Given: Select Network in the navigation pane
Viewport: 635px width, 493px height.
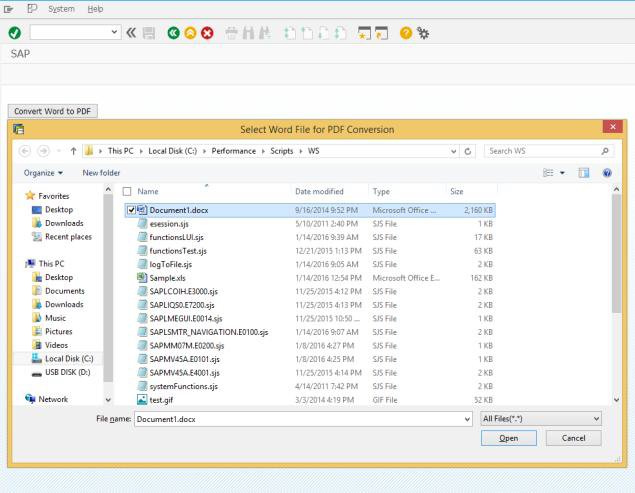Looking at the screenshot, I should (x=53, y=399).
